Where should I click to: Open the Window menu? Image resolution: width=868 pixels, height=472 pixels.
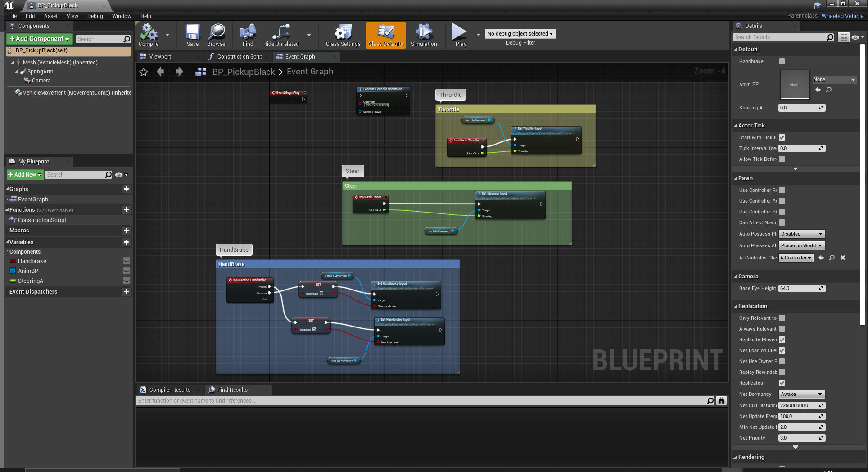pos(122,16)
